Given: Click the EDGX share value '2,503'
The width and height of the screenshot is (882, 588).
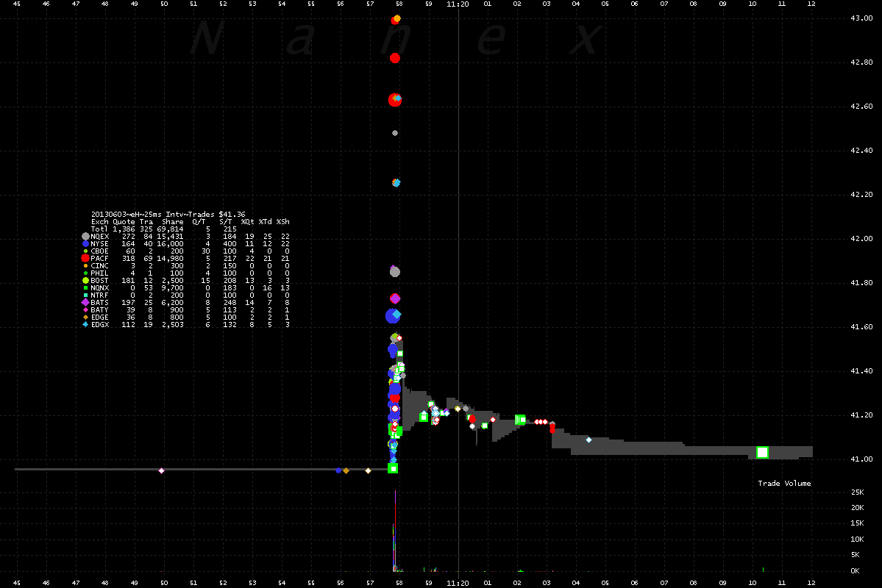Looking at the screenshot, I should 173,324.
